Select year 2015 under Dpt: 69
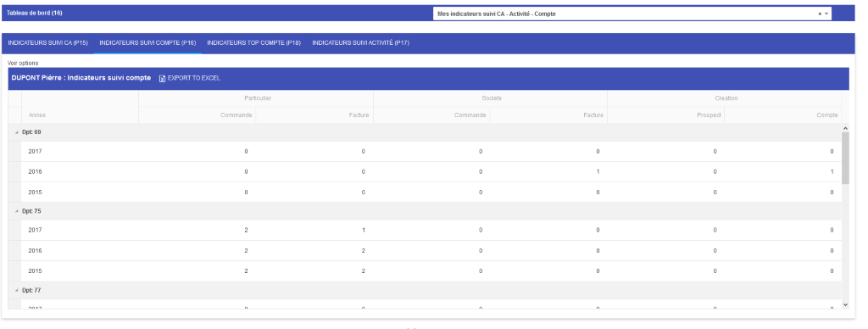The image size is (868, 329). pos(36,192)
